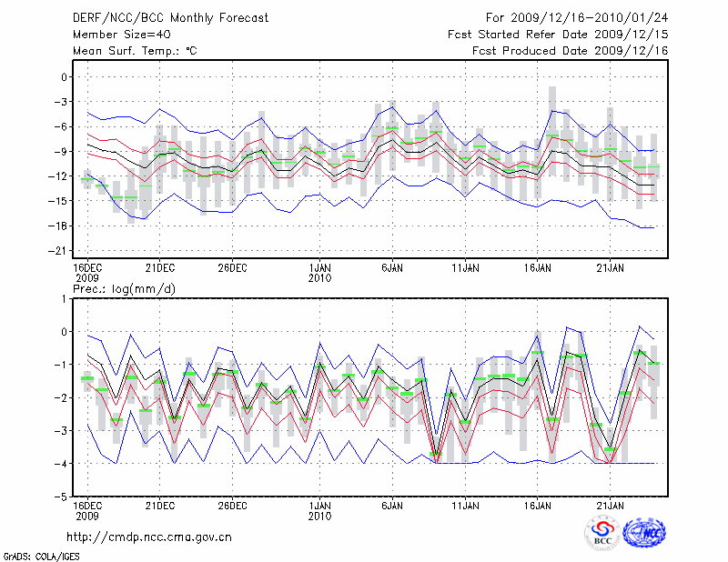Click the -21 value on temperature axis

tap(60, 251)
